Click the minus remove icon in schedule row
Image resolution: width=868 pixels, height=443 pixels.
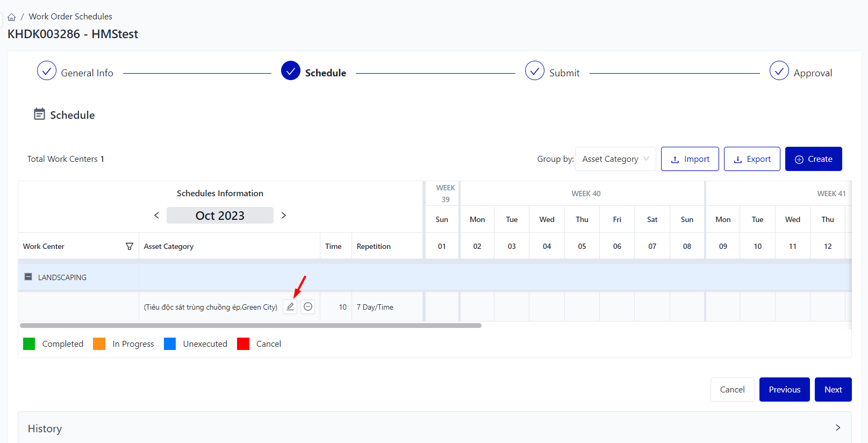[308, 306]
